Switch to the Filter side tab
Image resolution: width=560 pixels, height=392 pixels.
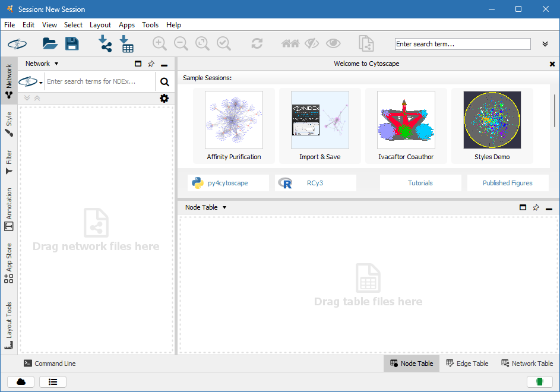(9, 162)
